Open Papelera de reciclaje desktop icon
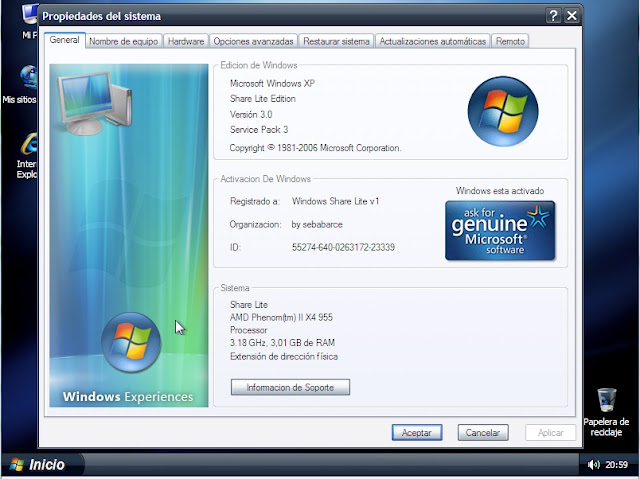 point(606,412)
